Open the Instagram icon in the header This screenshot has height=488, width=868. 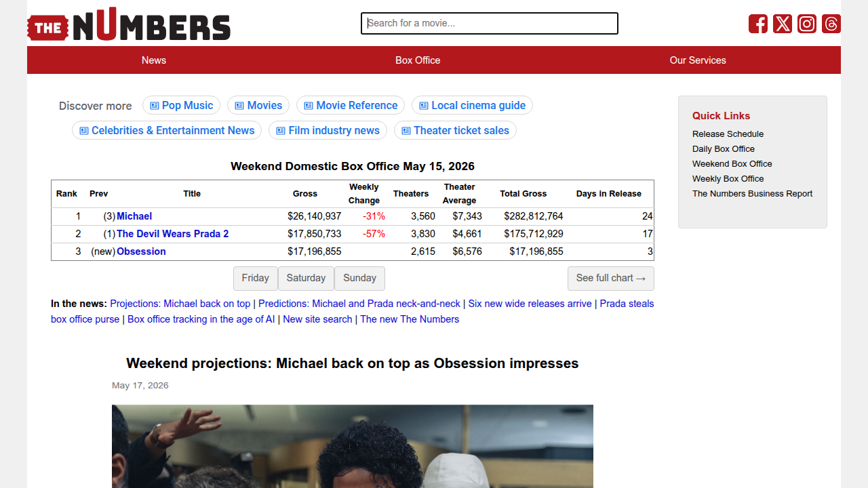click(807, 24)
